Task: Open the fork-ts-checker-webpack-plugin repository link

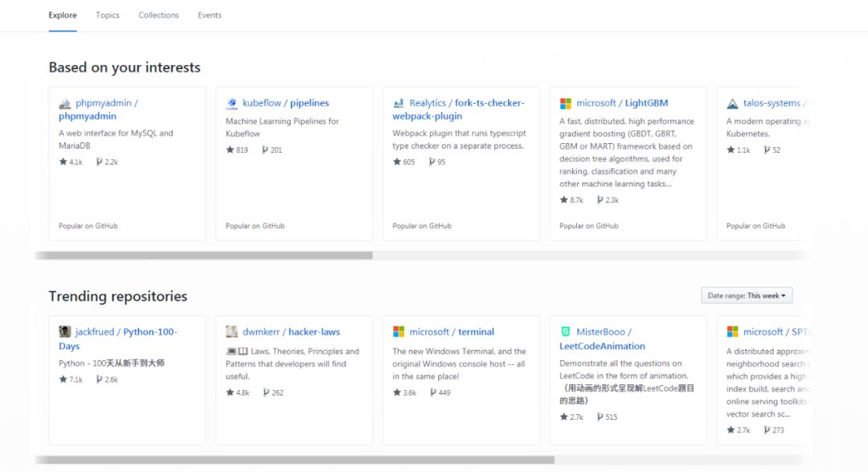Action: pyautogui.click(x=458, y=109)
